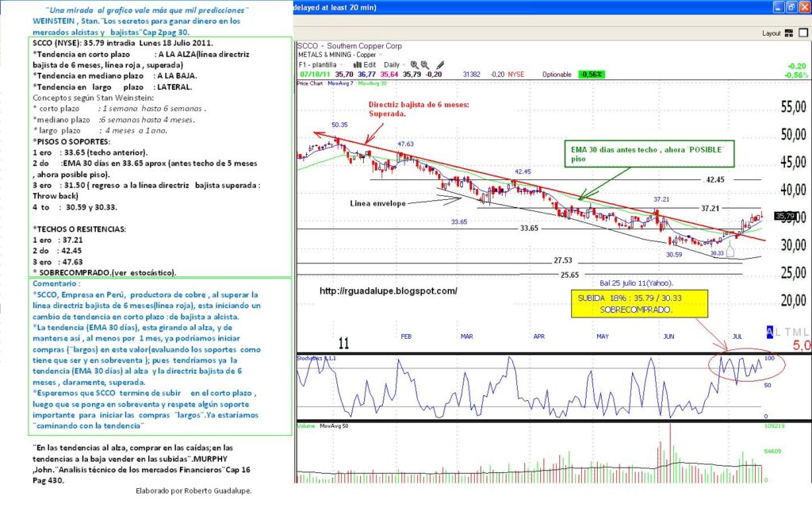Screen dimensions: 812x508
Task: Click the Layout label
Action: tap(771, 33)
